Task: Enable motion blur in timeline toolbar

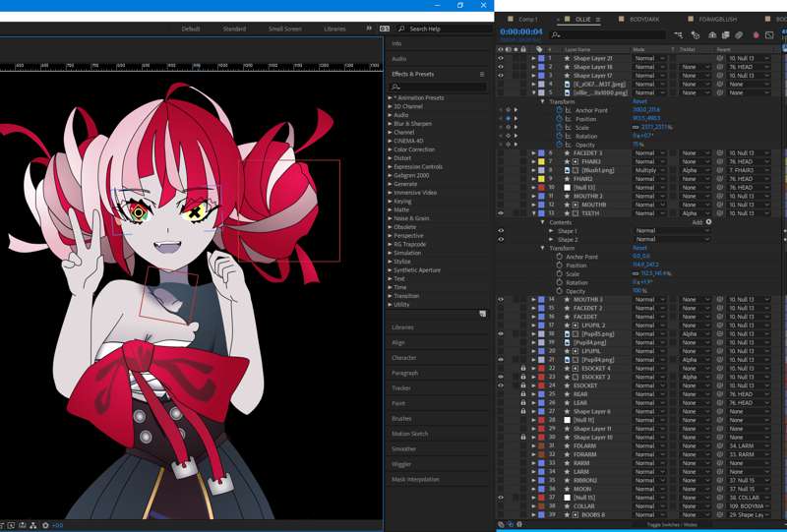Action: pyautogui.click(x=738, y=34)
